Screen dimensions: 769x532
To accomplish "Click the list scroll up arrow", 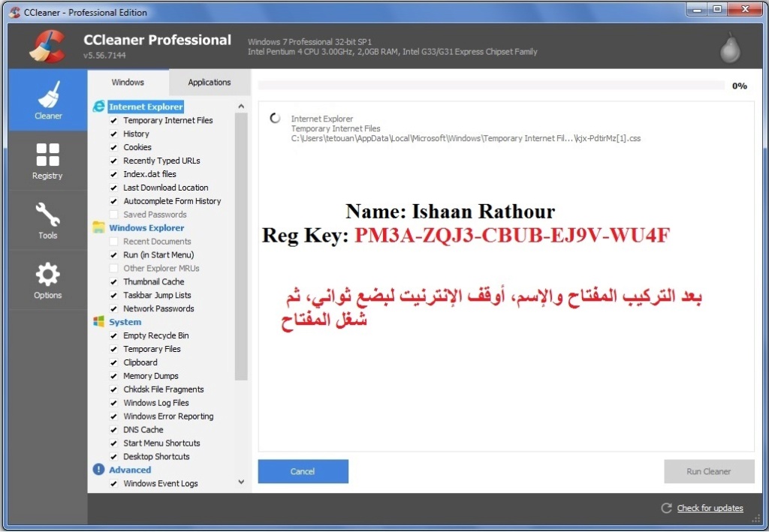I will pyautogui.click(x=241, y=107).
